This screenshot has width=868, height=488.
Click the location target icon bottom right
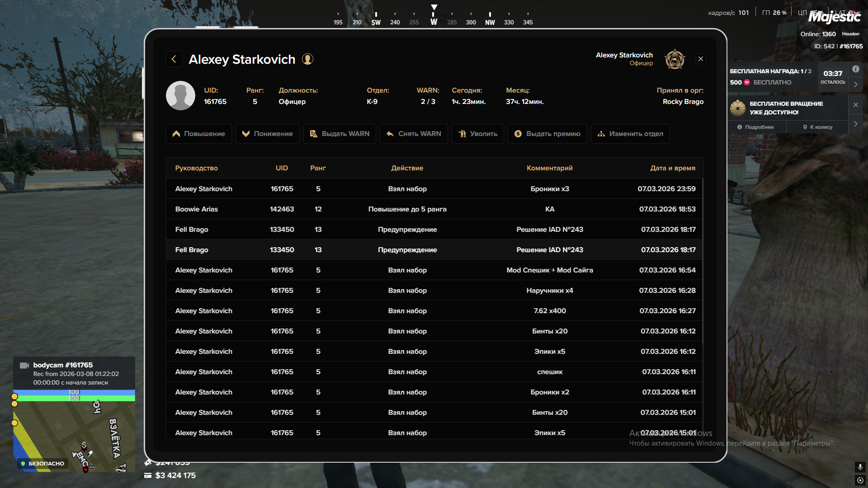860,480
